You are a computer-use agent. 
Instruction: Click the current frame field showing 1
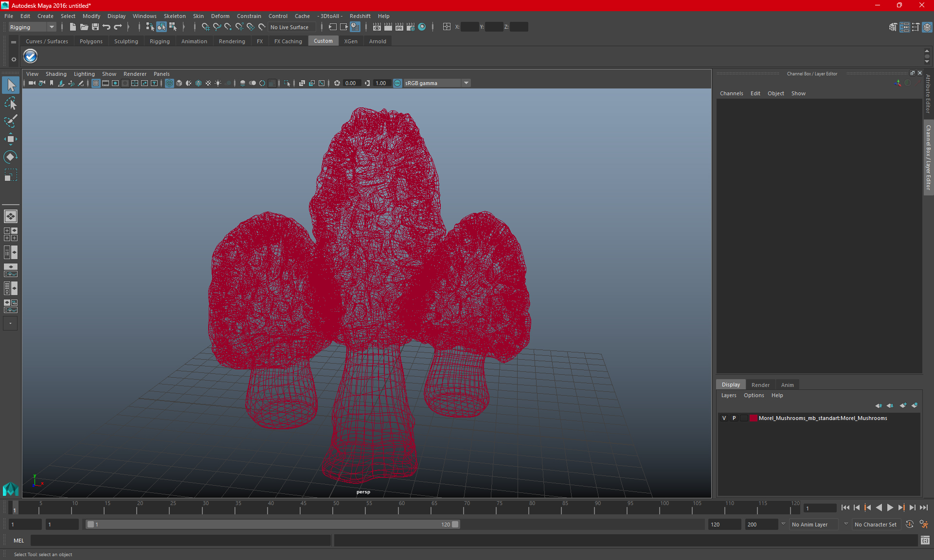pyautogui.click(x=819, y=508)
